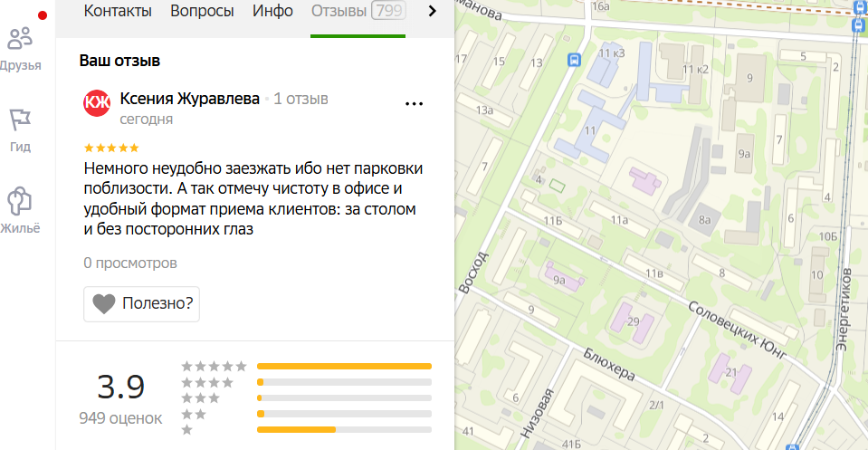Click building 8а on the map
868x450 pixels.
point(704,220)
